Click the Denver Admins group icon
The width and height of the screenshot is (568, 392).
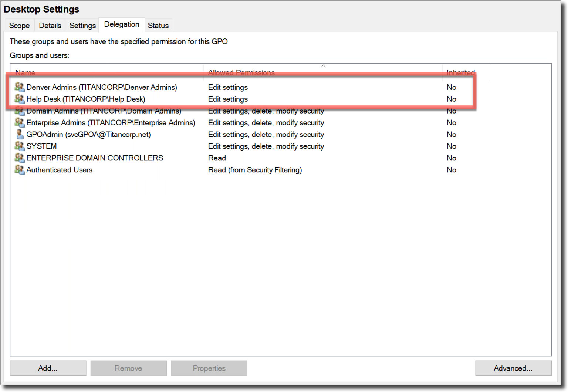pos(20,87)
